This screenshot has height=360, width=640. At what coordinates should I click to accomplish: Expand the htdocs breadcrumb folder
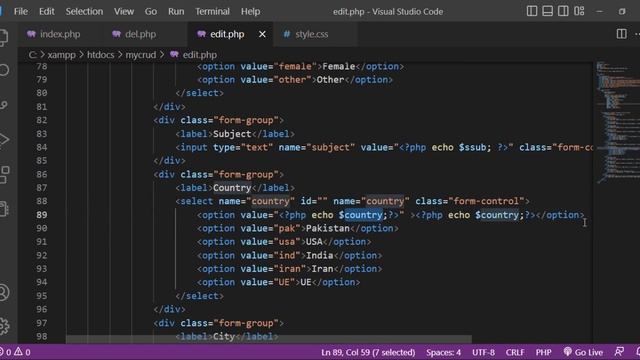tap(100, 55)
